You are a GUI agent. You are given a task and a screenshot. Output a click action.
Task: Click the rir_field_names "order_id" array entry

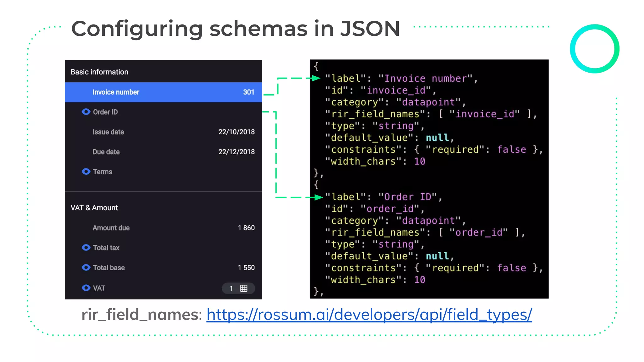point(479,232)
